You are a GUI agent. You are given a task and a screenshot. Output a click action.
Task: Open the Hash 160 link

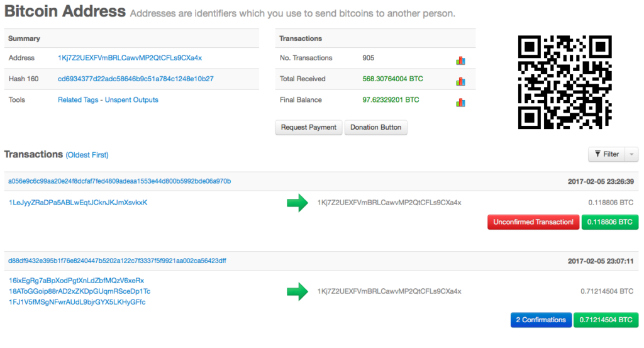136,79
